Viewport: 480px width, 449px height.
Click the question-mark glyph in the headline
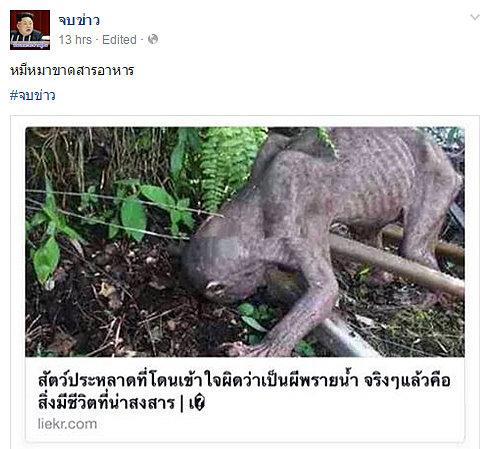(x=199, y=404)
